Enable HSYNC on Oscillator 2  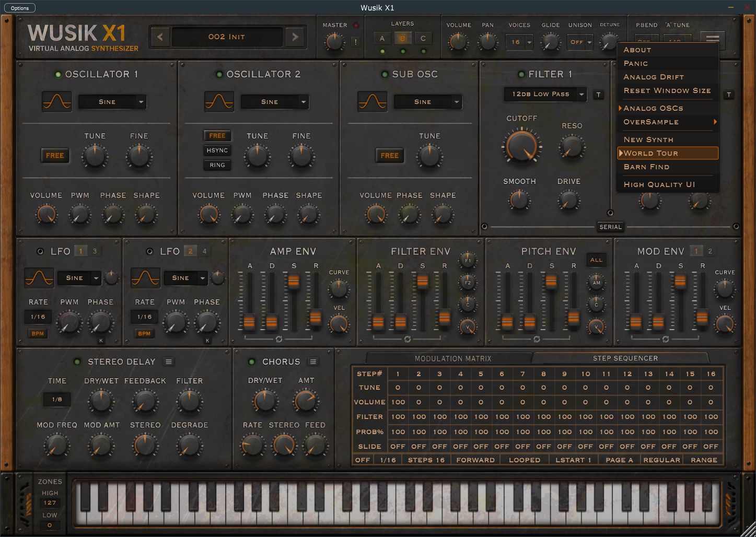(217, 150)
